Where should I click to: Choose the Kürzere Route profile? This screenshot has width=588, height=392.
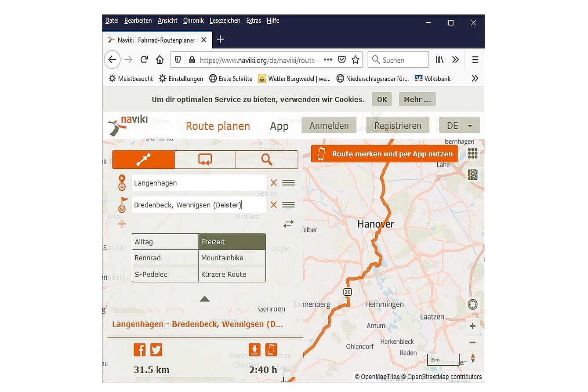(x=232, y=274)
